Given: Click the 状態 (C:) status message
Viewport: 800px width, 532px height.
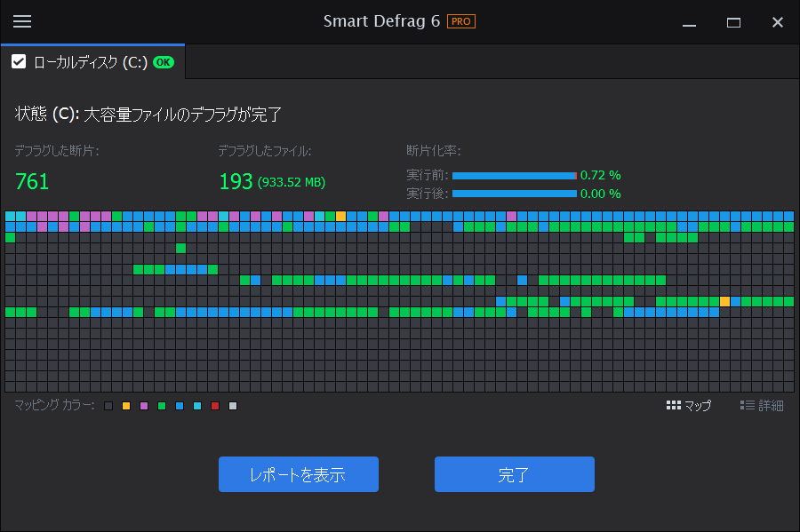Looking at the screenshot, I should [x=148, y=114].
